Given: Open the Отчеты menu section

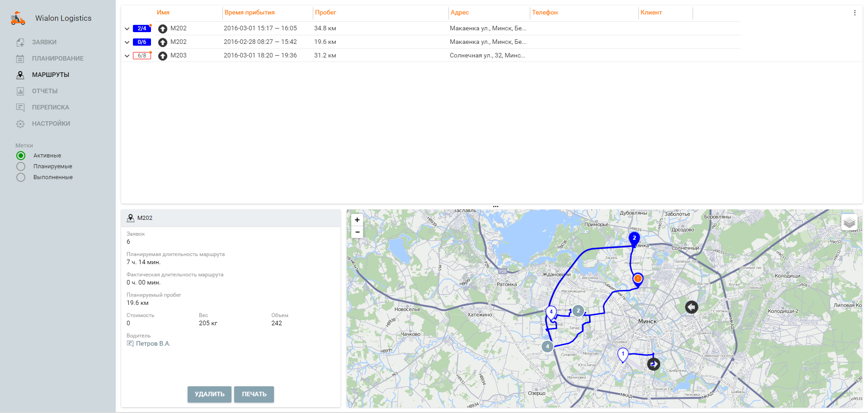Looking at the screenshot, I should click(44, 91).
